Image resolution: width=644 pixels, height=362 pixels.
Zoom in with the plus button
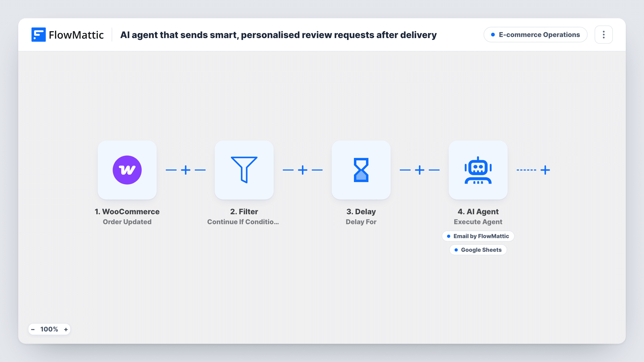(66, 329)
